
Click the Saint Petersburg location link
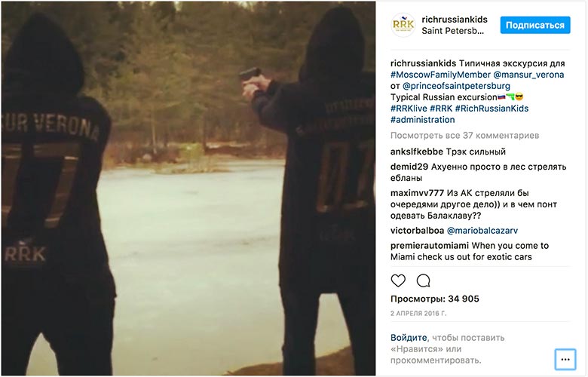tap(452, 31)
